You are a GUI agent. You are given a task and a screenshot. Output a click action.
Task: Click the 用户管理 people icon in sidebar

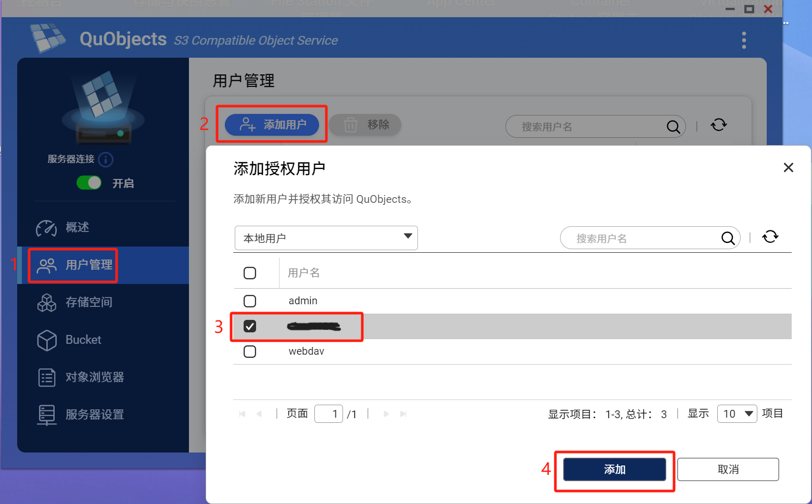pos(47,266)
